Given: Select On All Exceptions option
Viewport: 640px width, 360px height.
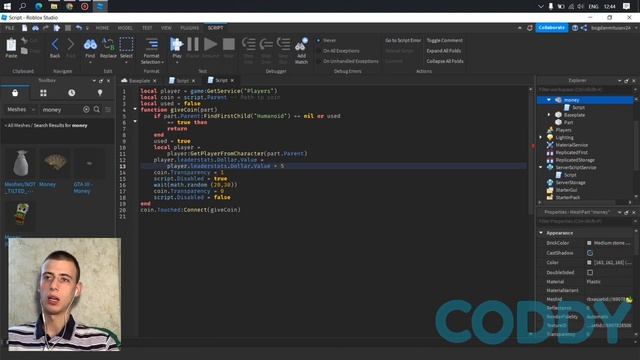Looking at the screenshot, I should (318, 51).
